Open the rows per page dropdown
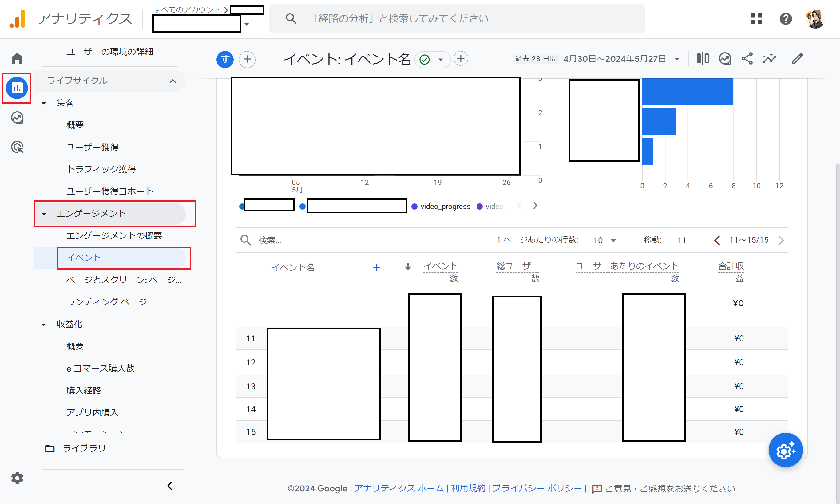Screen dimensions: 840x504 [604, 240]
